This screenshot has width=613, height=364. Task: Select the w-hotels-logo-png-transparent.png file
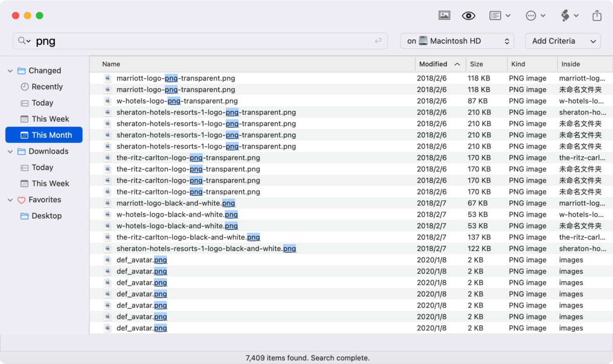tap(177, 101)
